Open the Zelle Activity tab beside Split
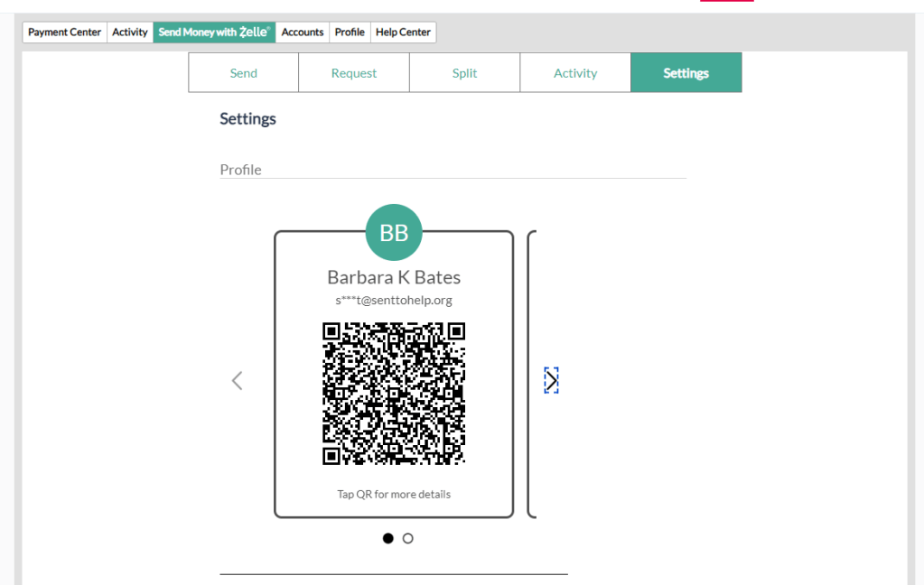The height and width of the screenshot is (585, 924). pos(575,73)
